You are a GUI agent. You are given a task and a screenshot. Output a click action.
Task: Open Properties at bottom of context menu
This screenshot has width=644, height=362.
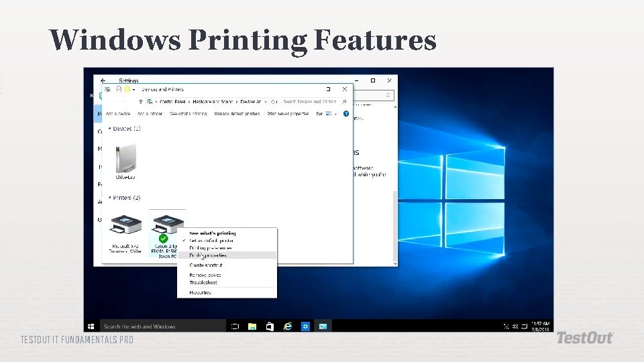point(227,293)
